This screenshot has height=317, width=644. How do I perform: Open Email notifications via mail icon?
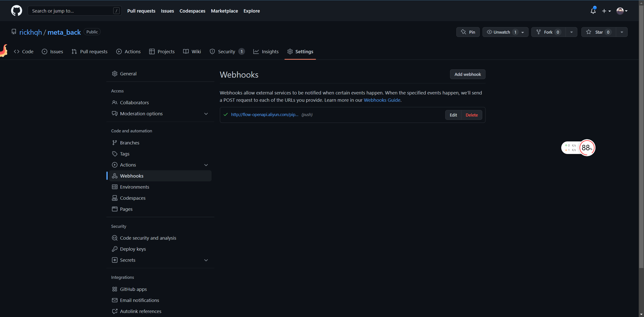[x=115, y=300]
